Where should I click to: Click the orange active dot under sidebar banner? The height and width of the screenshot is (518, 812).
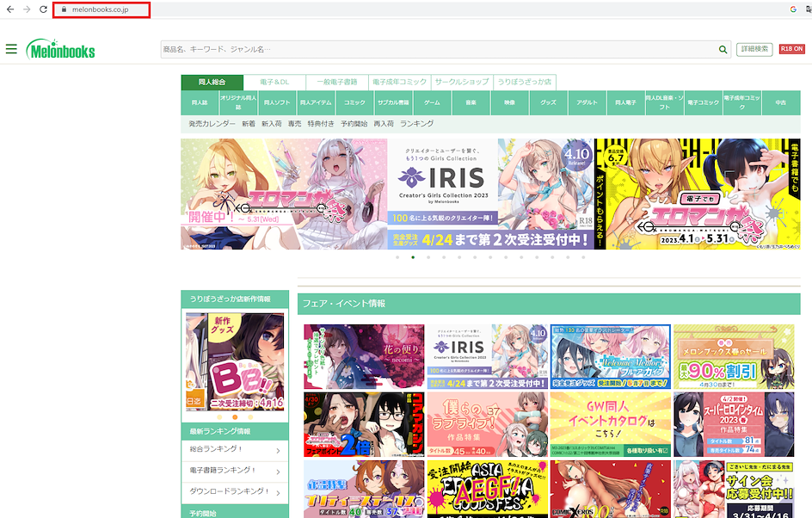pos(235,417)
